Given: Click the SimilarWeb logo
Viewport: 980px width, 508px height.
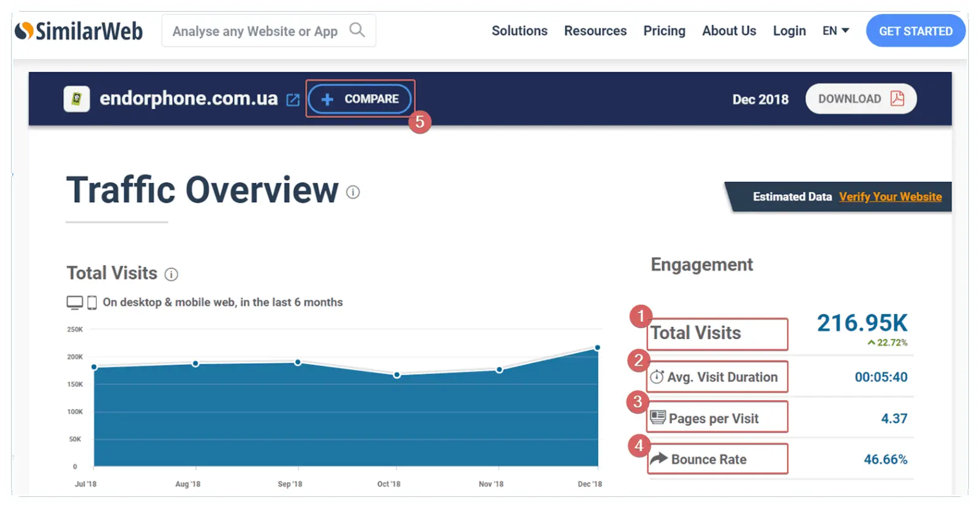Looking at the screenshot, I should click(x=79, y=31).
